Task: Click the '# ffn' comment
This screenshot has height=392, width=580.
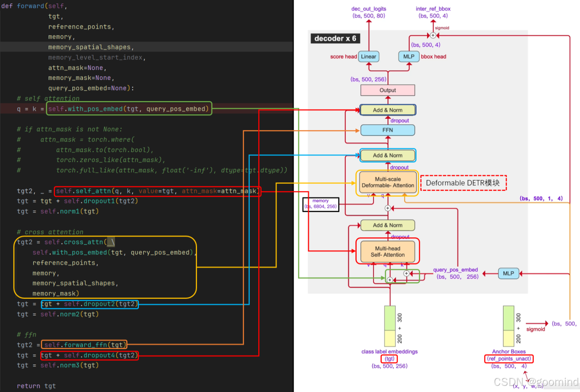Action: (x=26, y=335)
